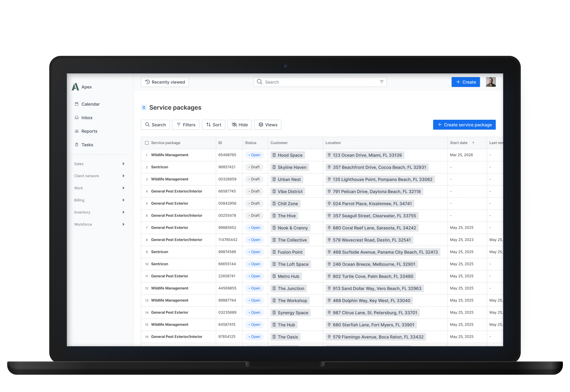Expand the Billing section

coord(99,200)
